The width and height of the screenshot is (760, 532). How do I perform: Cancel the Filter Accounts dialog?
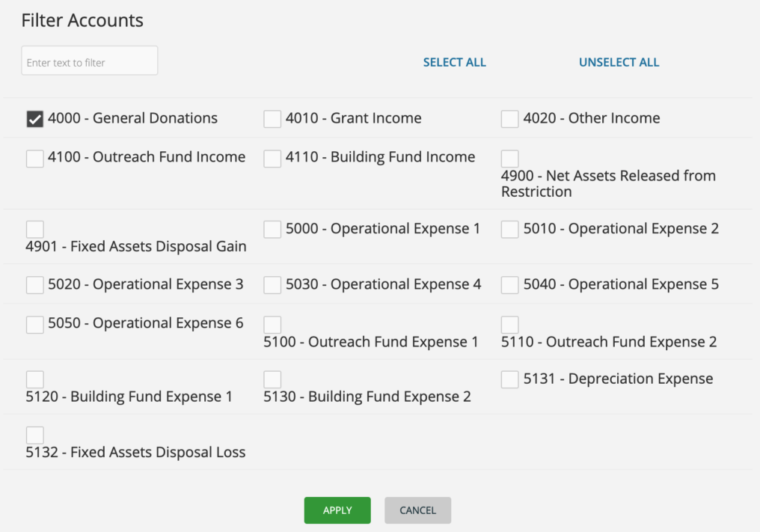pyautogui.click(x=418, y=510)
